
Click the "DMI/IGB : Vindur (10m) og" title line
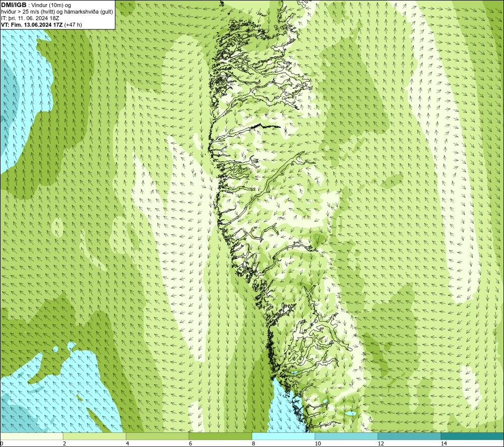(36, 5)
